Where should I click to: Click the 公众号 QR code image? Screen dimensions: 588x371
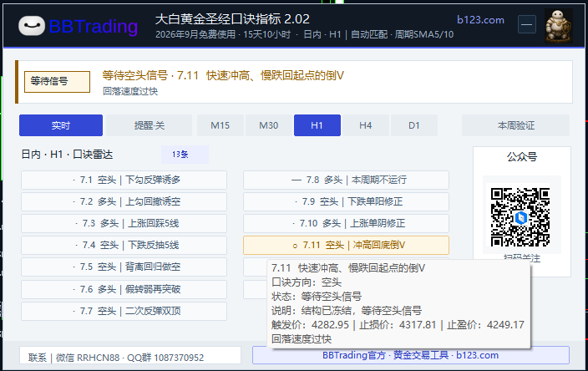pyautogui.click(x=520, y=216)
